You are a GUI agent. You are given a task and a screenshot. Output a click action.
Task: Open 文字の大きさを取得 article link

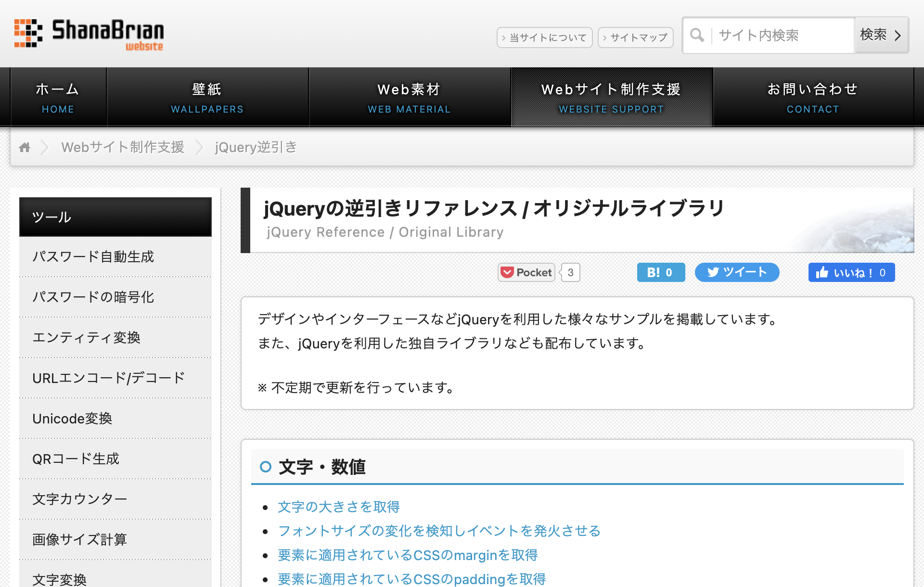(x=339, y=507)
